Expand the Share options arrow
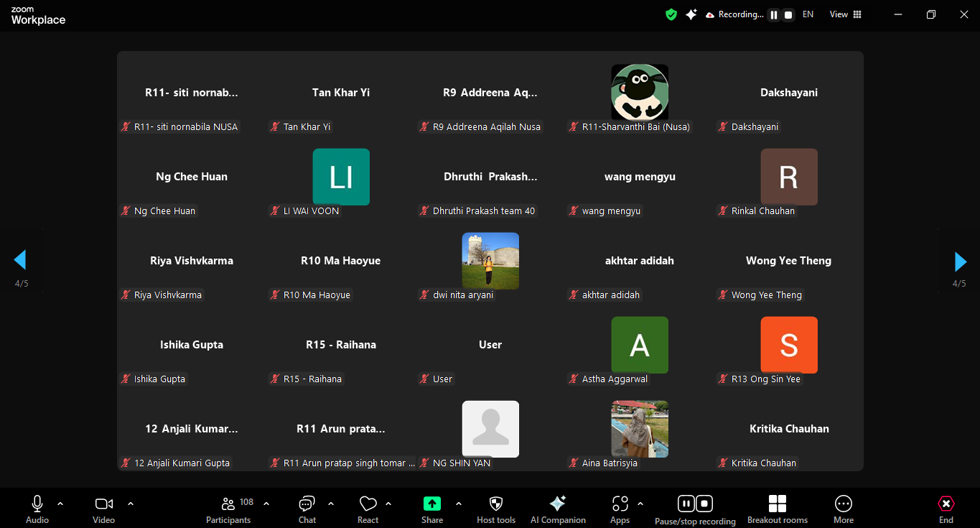This screenshot has width=980, height=528. (458, 504)
